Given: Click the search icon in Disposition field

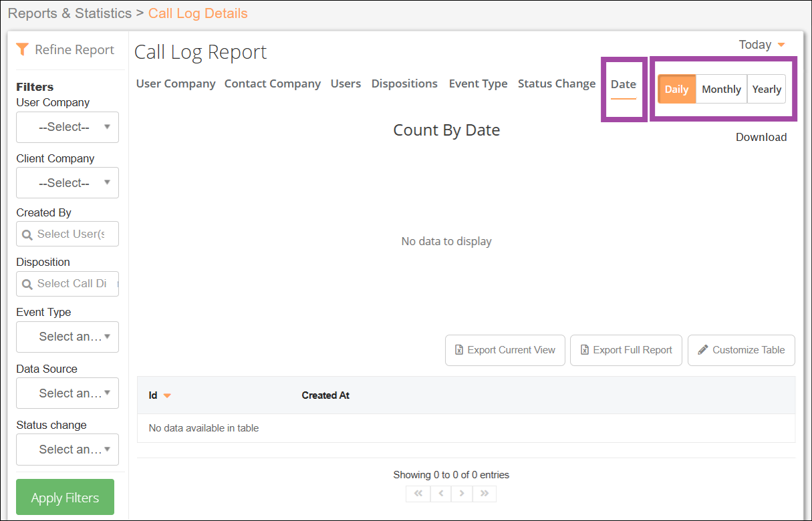Looking at the screenshot, I should coord(27,285).
